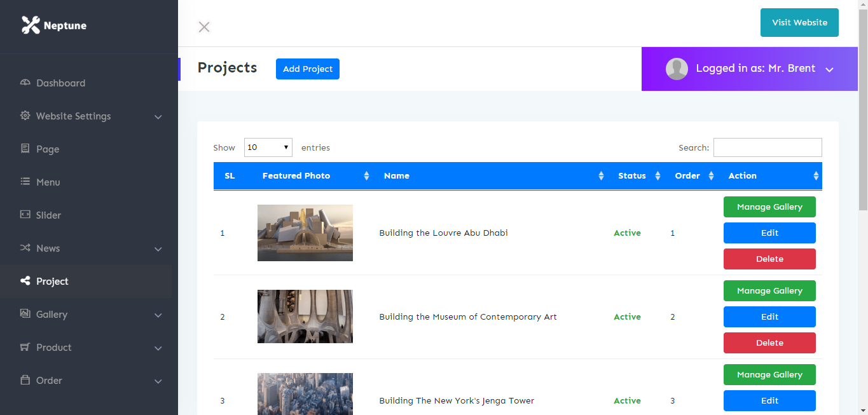
Task: Click the Slider icon in sidebar
Action: (x=25, y=215)
